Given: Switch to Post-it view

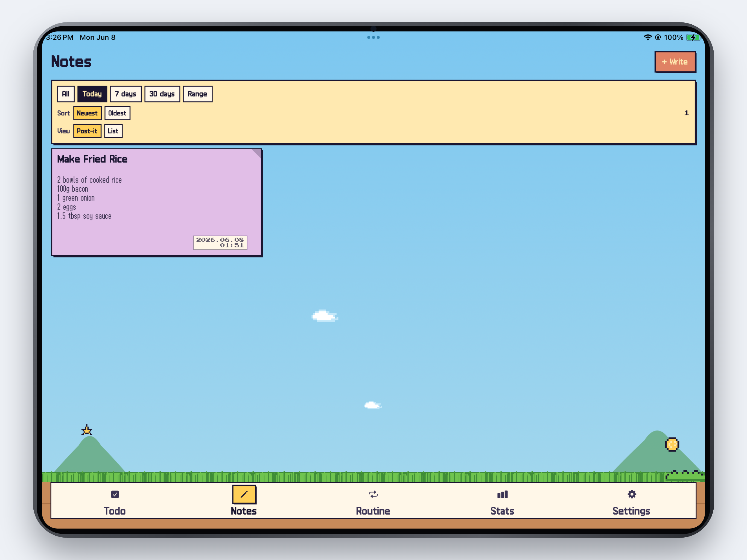Looking at the screenshot, I should coord(87,131).
